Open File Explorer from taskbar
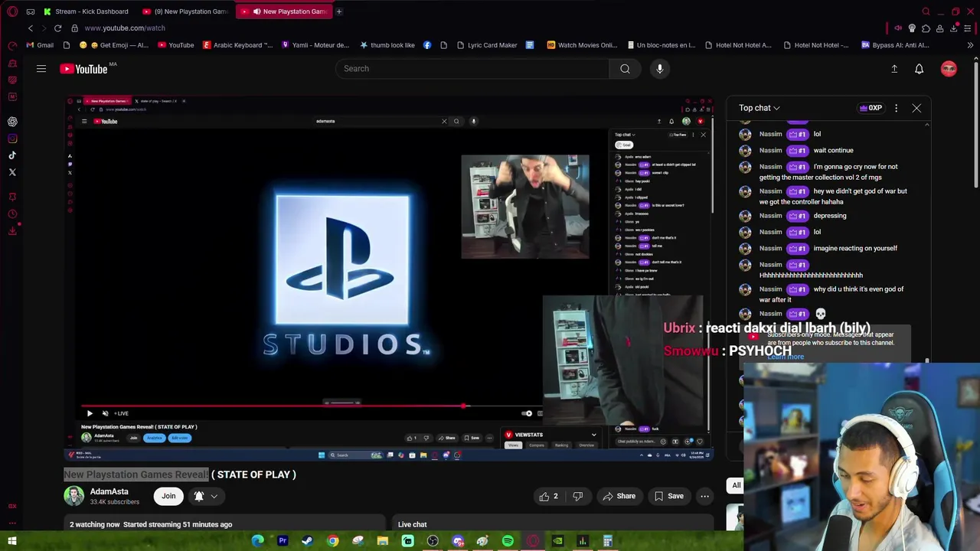The height and width of the screenshot is (551, 980). [x=383, y=541]
